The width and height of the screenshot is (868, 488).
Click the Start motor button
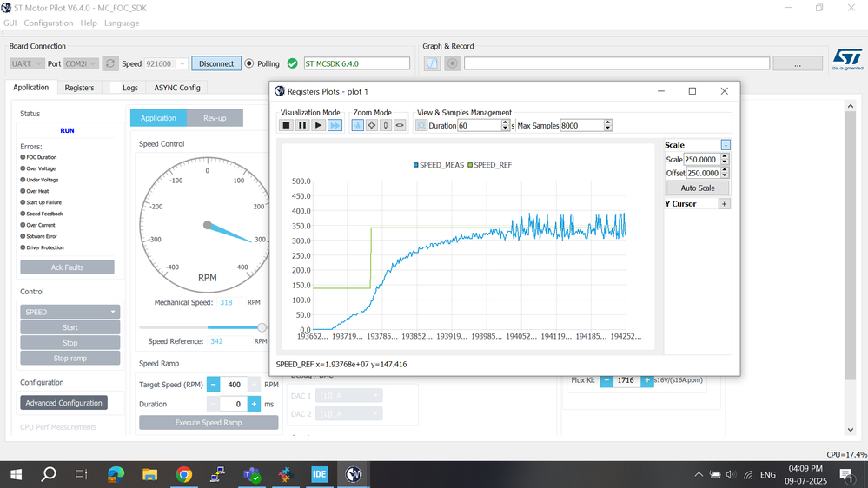(70, 327)
